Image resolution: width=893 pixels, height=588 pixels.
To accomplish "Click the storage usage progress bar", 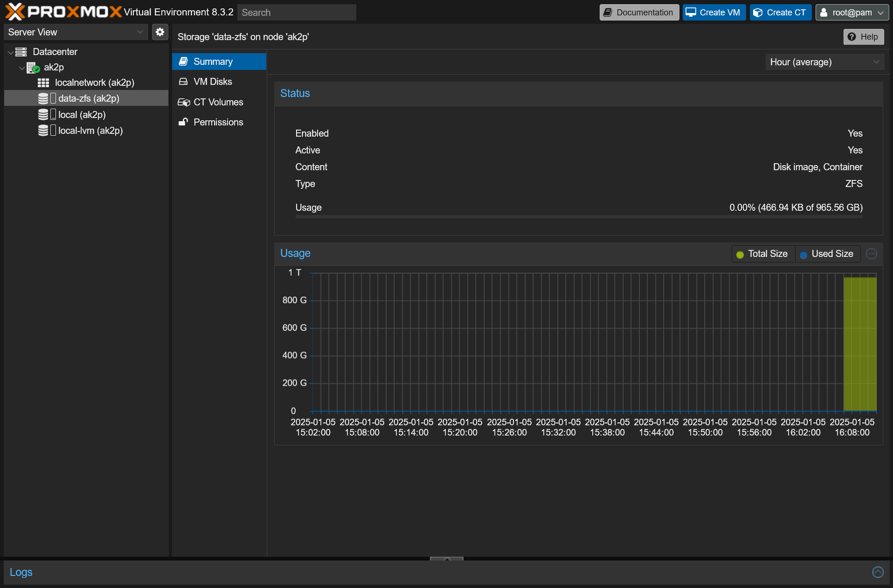I will pos(579,217).
